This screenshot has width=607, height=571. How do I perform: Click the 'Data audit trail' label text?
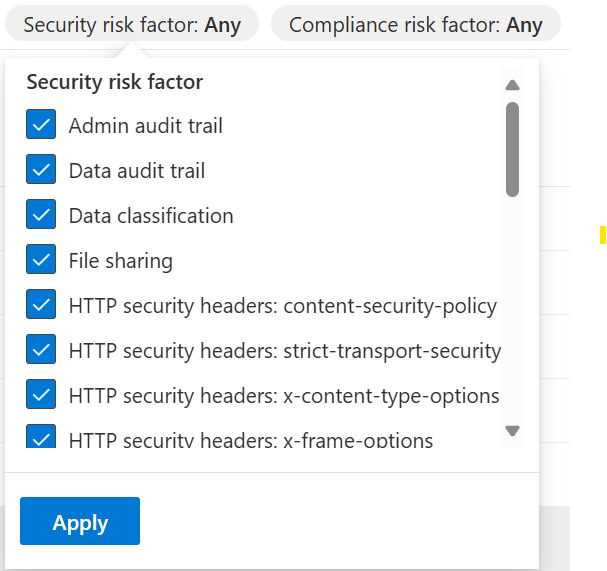point(137,171)
